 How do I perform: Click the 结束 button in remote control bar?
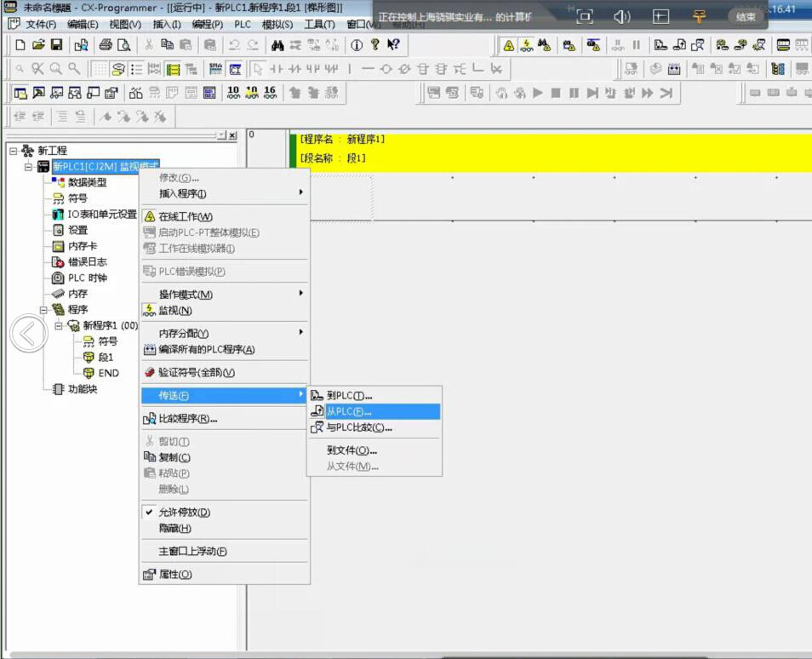point(746,16)
